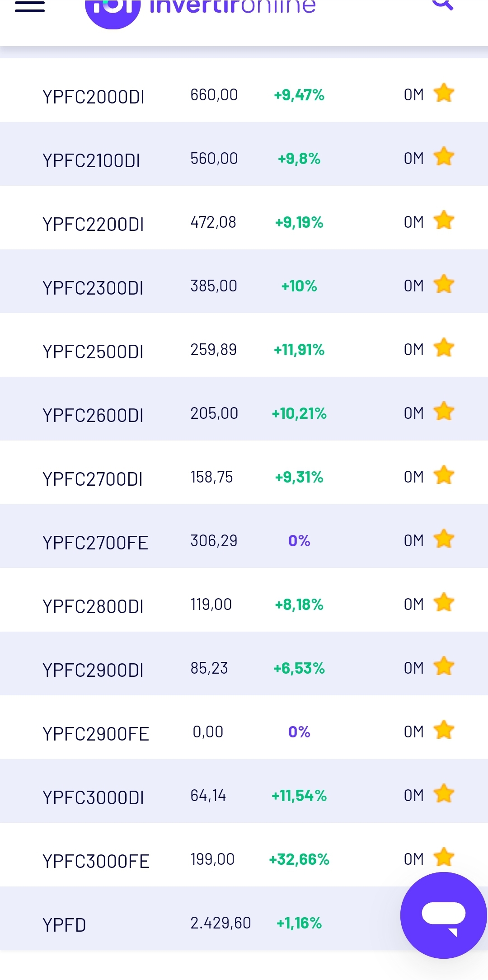Image resolution: width=488 pixels, height=980 pixels.
Task: Select the YPFD stock ticker
Action: coord(64,925)
